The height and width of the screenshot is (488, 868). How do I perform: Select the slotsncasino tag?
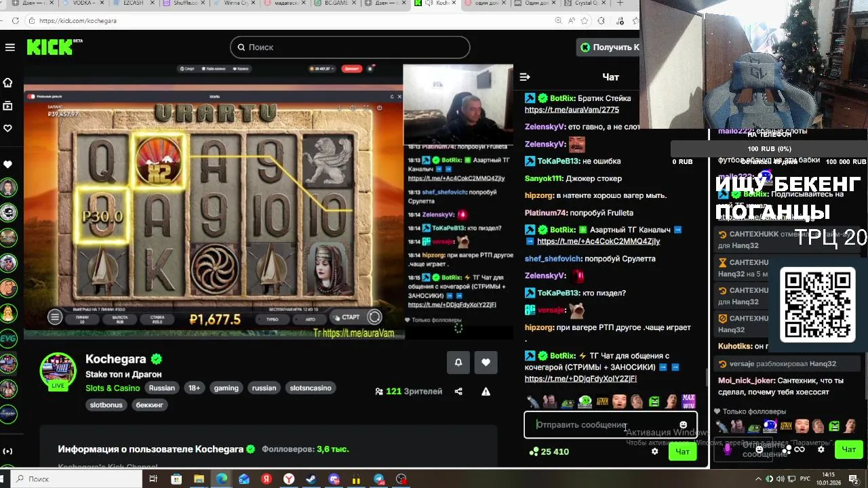pyautogui.click(x=311, y=388)
